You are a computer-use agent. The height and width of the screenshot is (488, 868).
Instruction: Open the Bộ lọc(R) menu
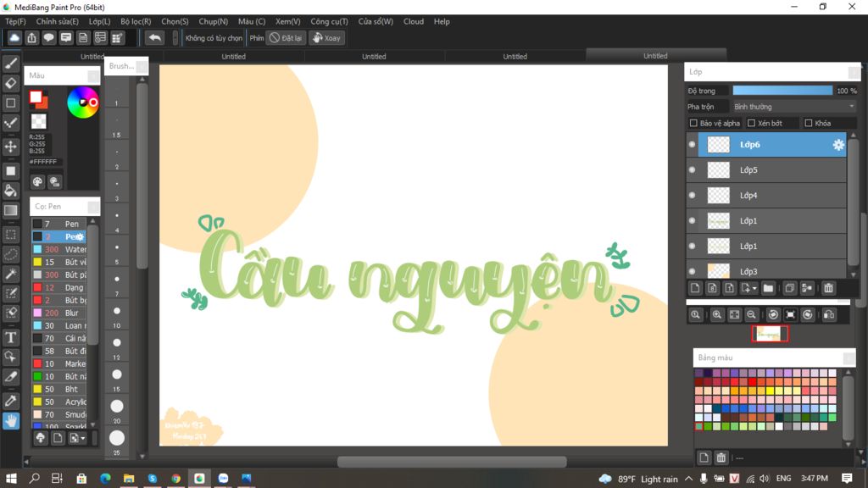click(x=136, y=21)
